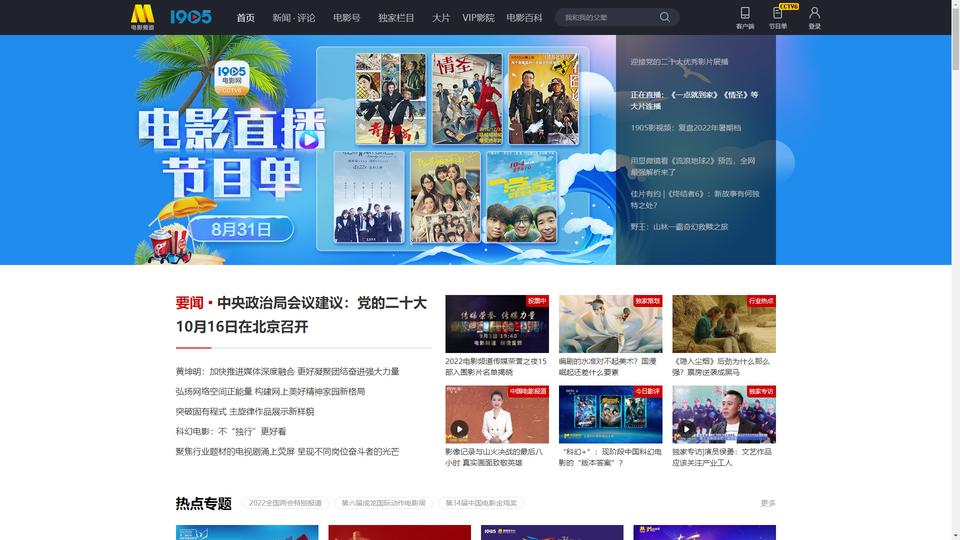The image size is (960, 540).
Task: Click the 一点就到家 movie poster
Action: (522, 197)
